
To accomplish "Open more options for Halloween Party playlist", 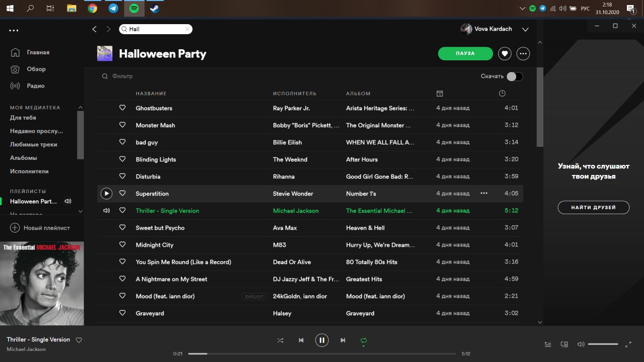I will pos(523,53).
